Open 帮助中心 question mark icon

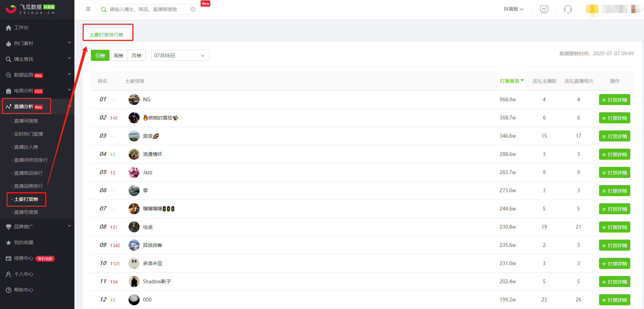click(9, 290)
